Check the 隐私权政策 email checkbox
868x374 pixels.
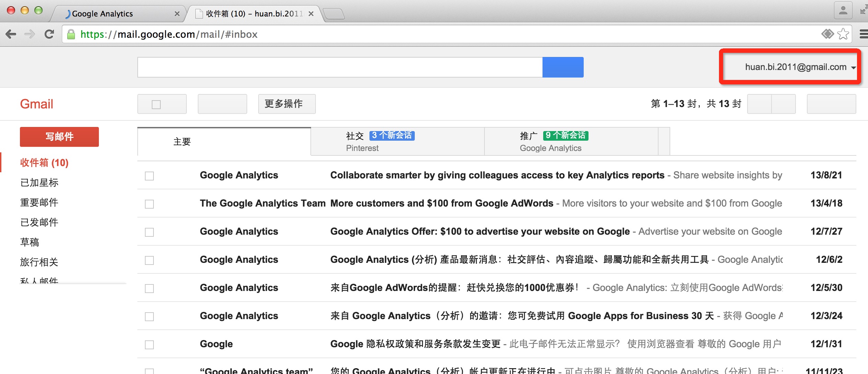(x=149, y=345)
